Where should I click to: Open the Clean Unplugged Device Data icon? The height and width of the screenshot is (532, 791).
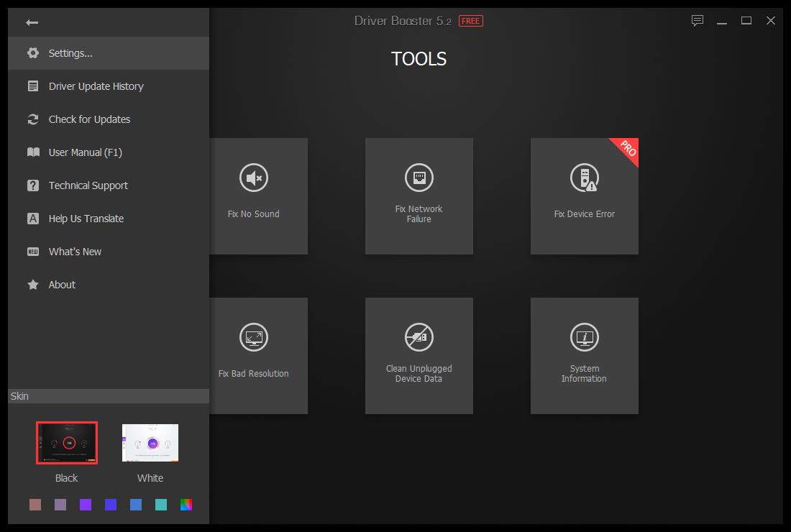[x=419, y=336]
